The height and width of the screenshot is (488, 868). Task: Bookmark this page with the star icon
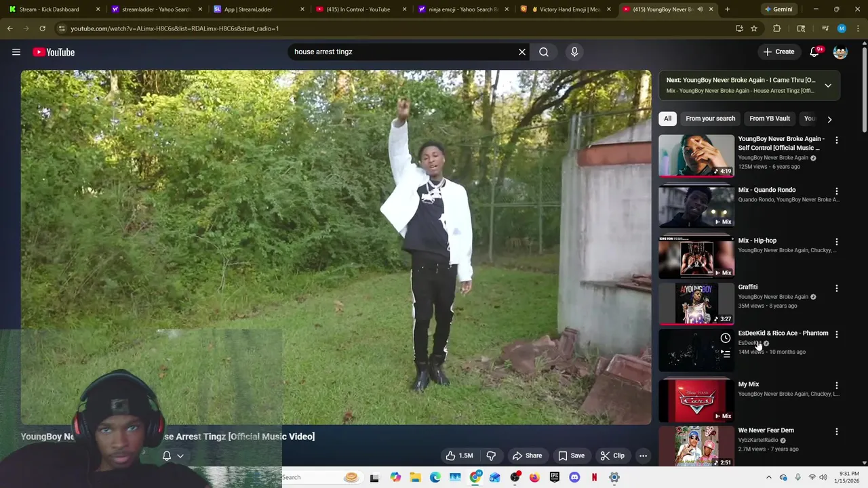(x=754, y=28)
